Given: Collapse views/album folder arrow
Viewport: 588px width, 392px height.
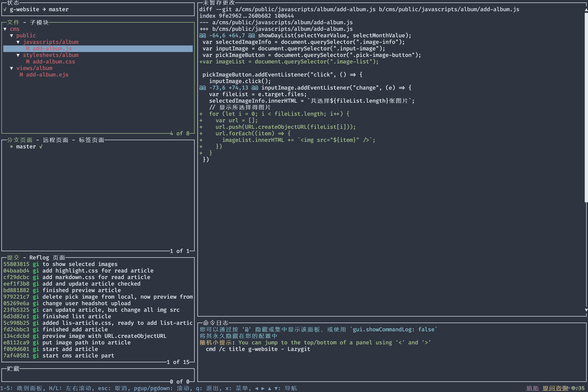Looking at the screenshot, I should [x=11, y=68].
